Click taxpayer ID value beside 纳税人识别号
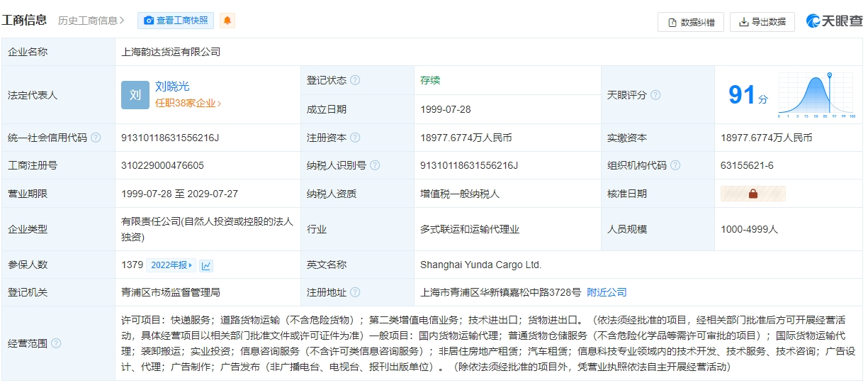This screenshot has width=868, height=388. (x=469, y=165)
